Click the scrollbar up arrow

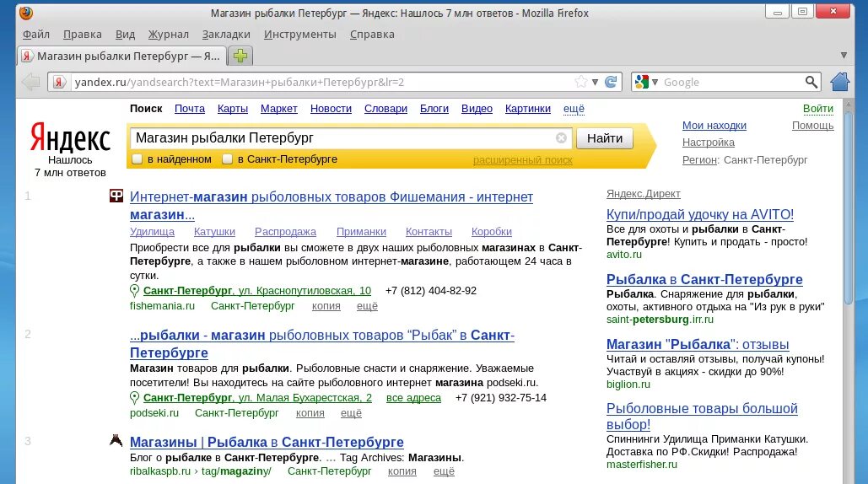pyautogui.click(x=849, y=105)
